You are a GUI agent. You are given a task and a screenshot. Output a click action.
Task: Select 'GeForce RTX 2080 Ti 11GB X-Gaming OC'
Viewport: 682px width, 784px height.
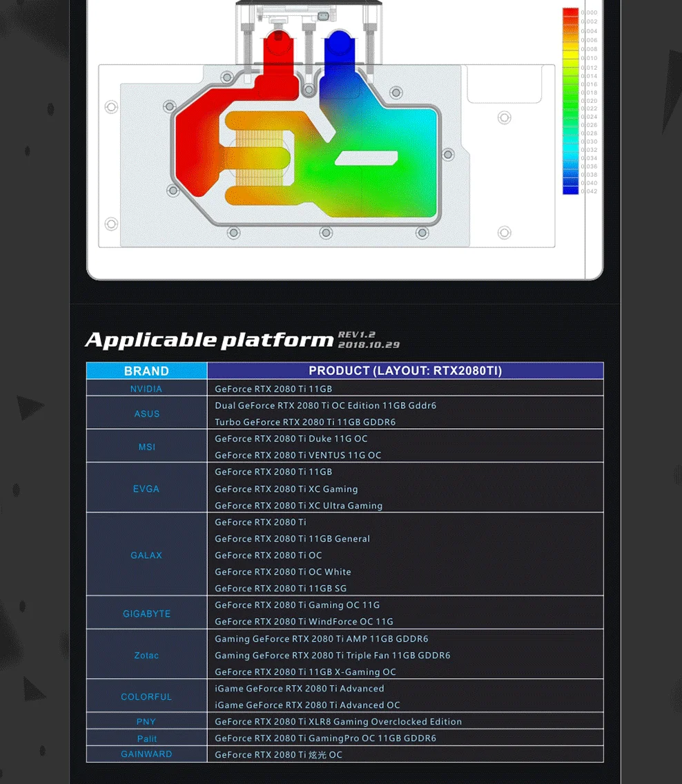pos(305,672)
